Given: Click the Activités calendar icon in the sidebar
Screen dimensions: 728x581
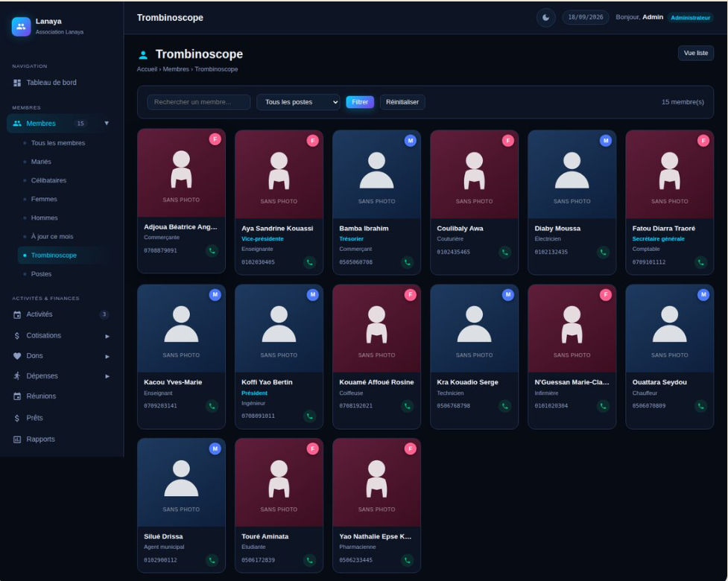Looking at the screenshot, I should 17,314.
